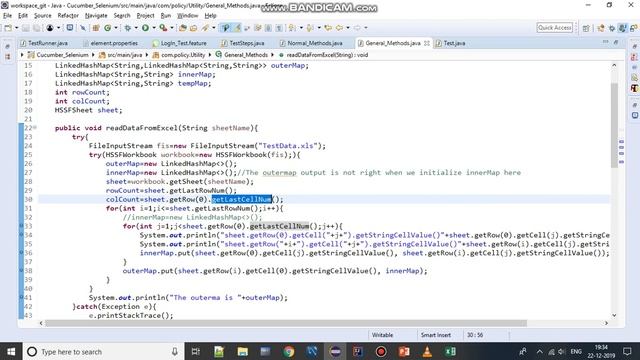Open the Navigate menu

[96, 16]
